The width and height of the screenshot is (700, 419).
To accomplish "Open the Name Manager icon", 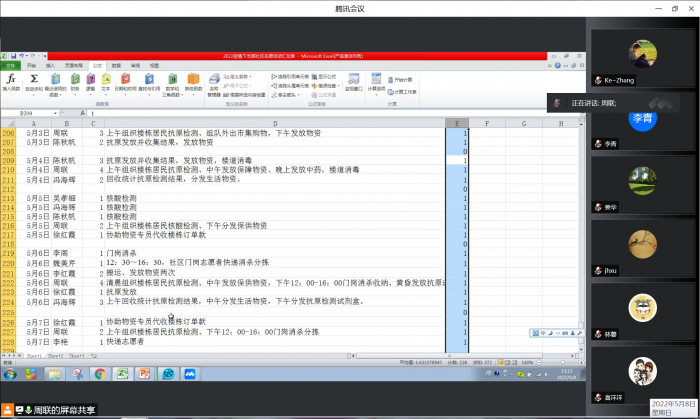I will coord(214,85).
